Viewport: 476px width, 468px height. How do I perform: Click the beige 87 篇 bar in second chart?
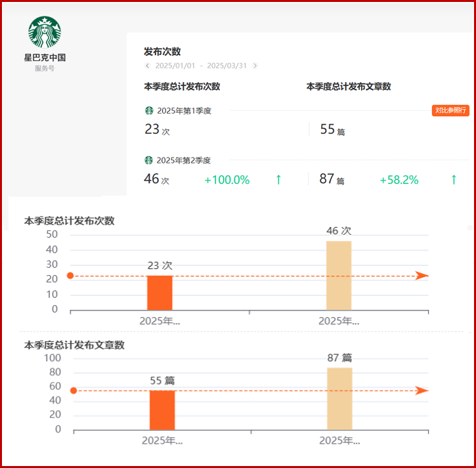[x=339, y=399]
